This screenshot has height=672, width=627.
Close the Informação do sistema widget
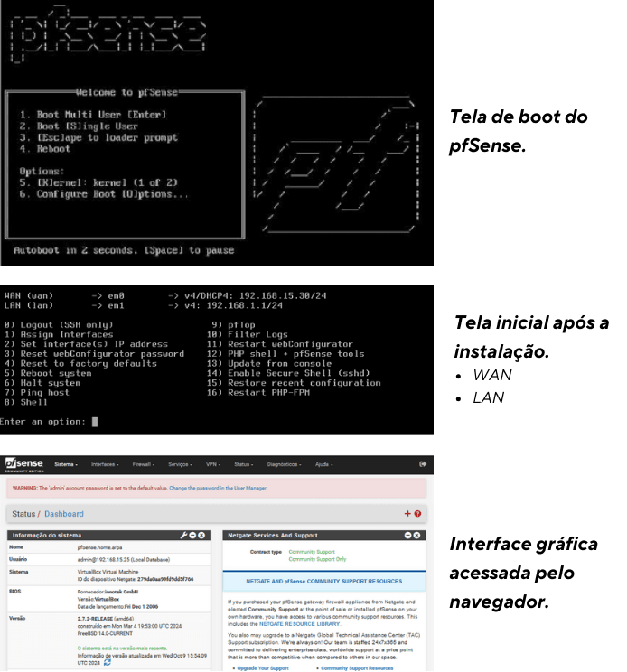tap(202, 536)
